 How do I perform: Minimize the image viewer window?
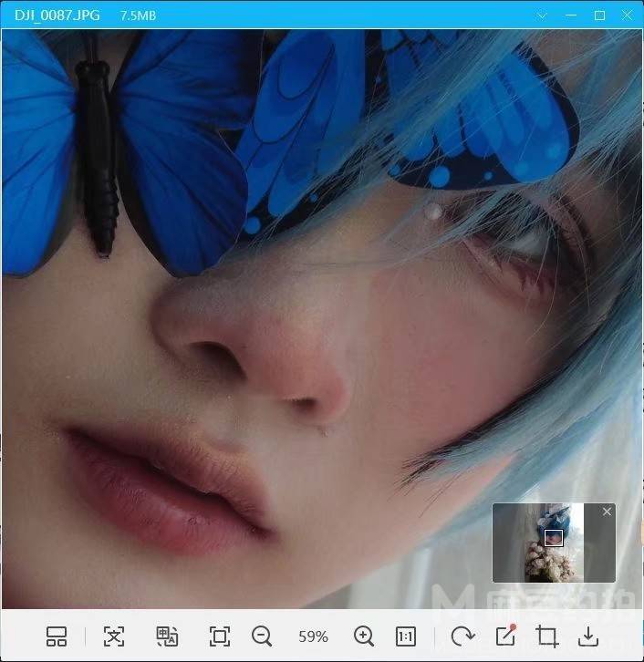(x=571, y=16)
